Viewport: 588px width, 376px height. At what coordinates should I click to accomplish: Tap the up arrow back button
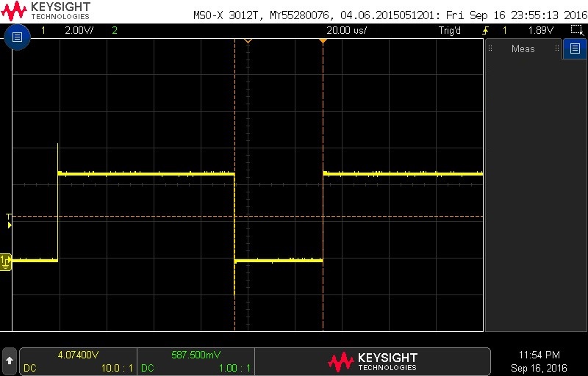coord(10,361)
